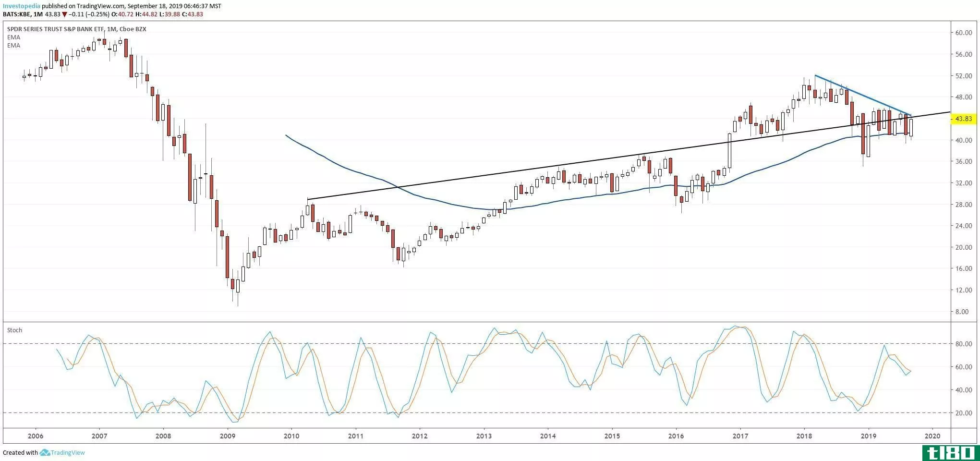Click the second EMA indicator legend label
The width and height of the screenshot is (980, 461).
[13, 45]
